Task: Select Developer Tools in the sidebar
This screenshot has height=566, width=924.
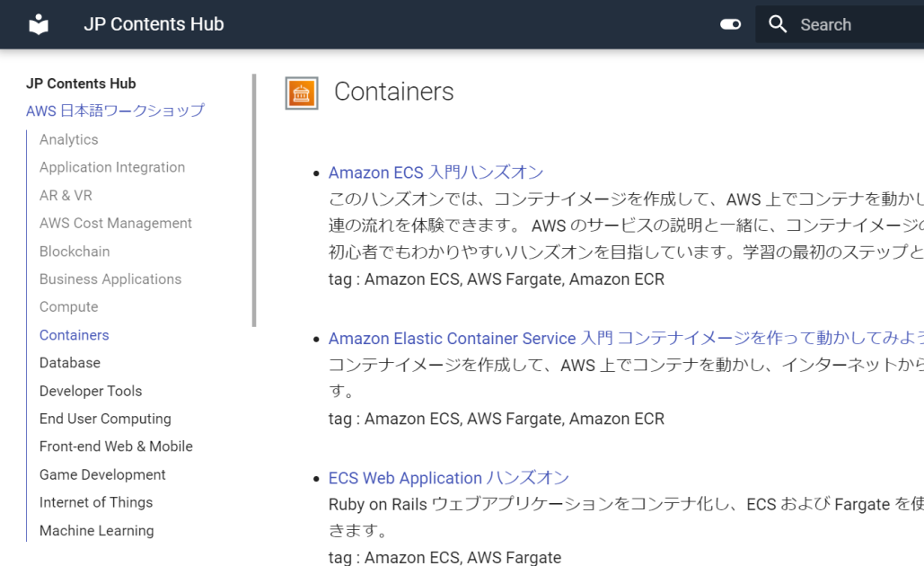Action: point(90,390)
